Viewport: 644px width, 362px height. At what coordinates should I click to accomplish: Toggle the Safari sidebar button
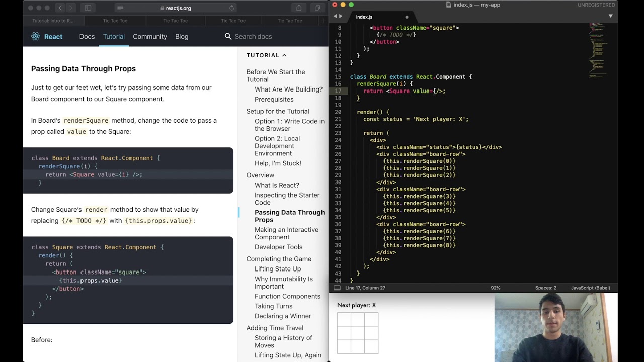(x=88, y=8)
